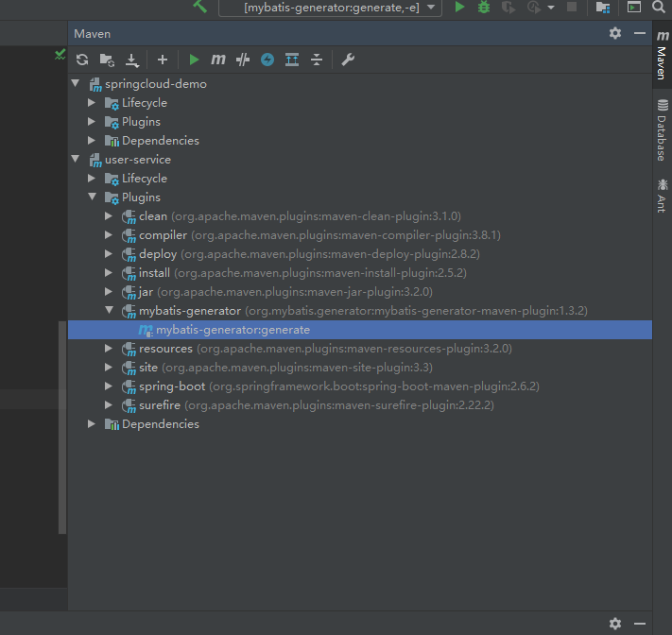Open the Database side tab
672x635 pixels.
point(663,130)
